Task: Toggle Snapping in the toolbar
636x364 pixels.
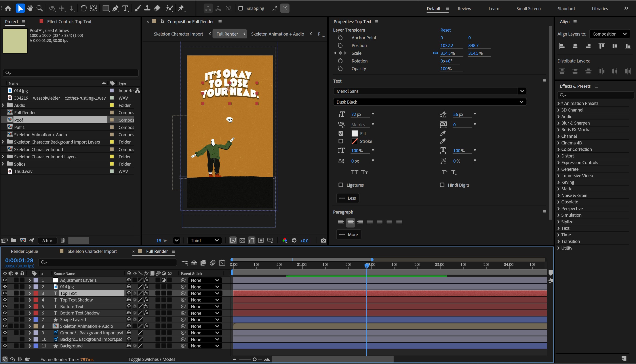Action: click(241, 8)
